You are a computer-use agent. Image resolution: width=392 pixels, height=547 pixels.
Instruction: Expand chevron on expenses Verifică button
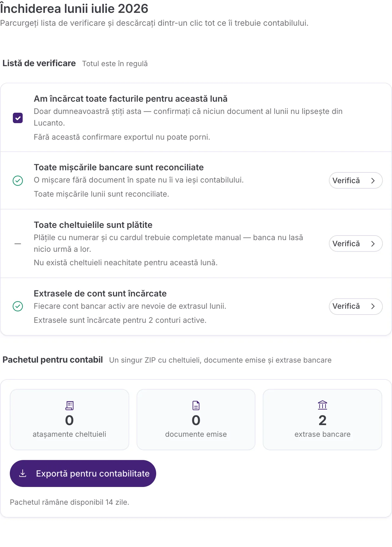373,244
